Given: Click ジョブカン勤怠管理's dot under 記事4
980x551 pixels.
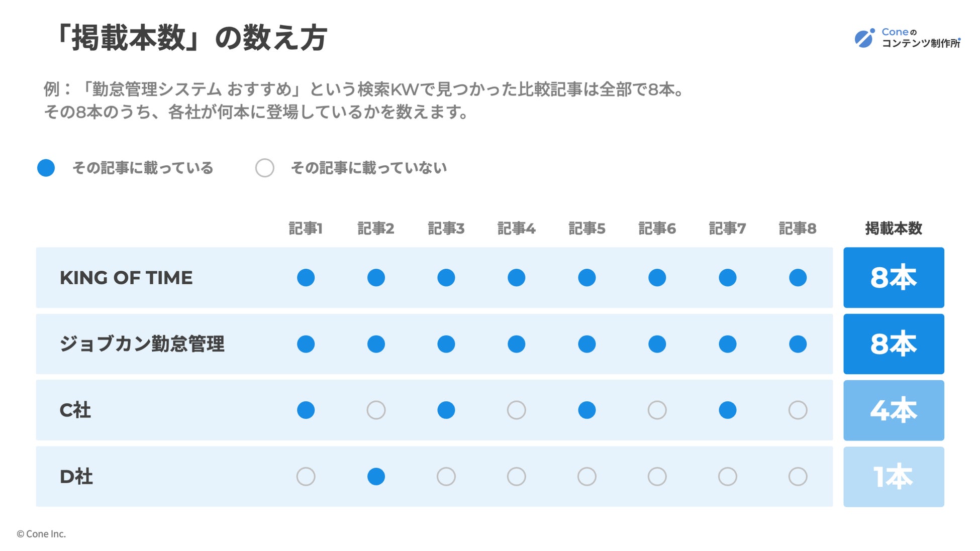Looking at the screenshot, I should pos(516,344).
